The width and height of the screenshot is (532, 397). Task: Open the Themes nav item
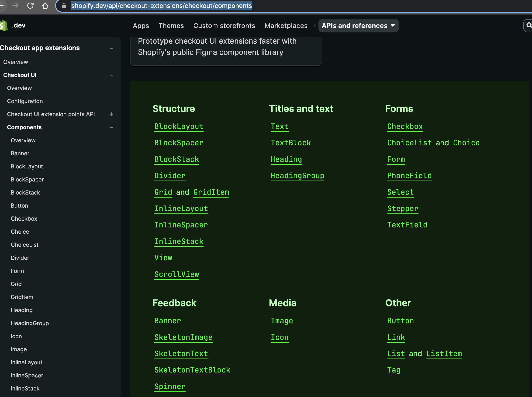pos(171,26)
